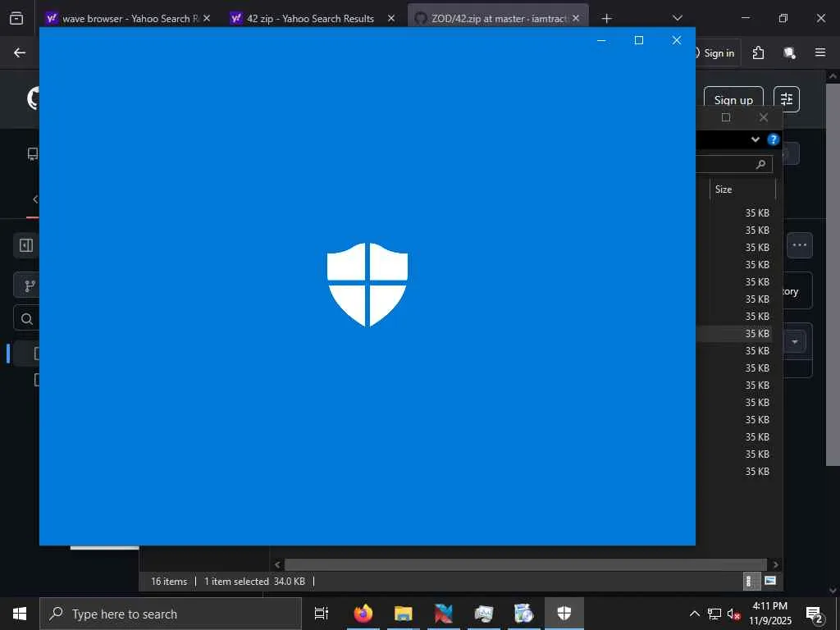Click the browser scrollbar up arrow

click(833, 76)
